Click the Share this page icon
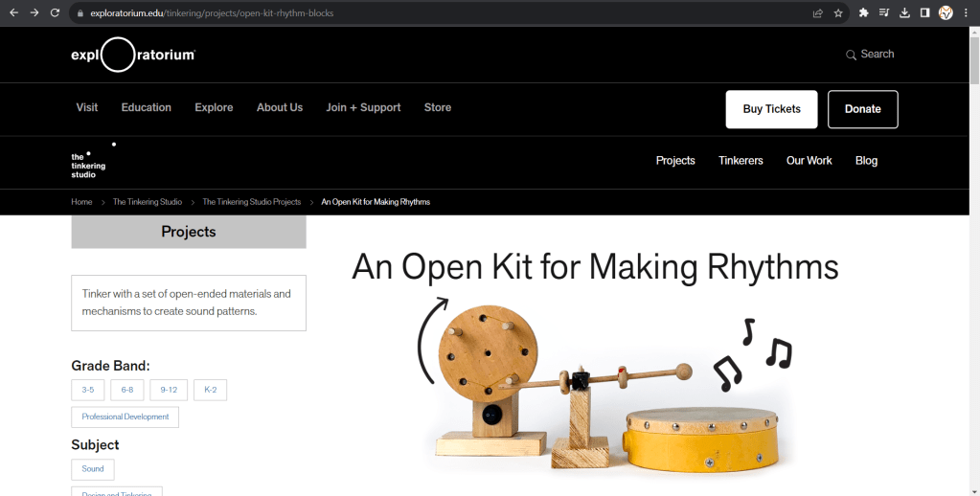 point(817,13)
